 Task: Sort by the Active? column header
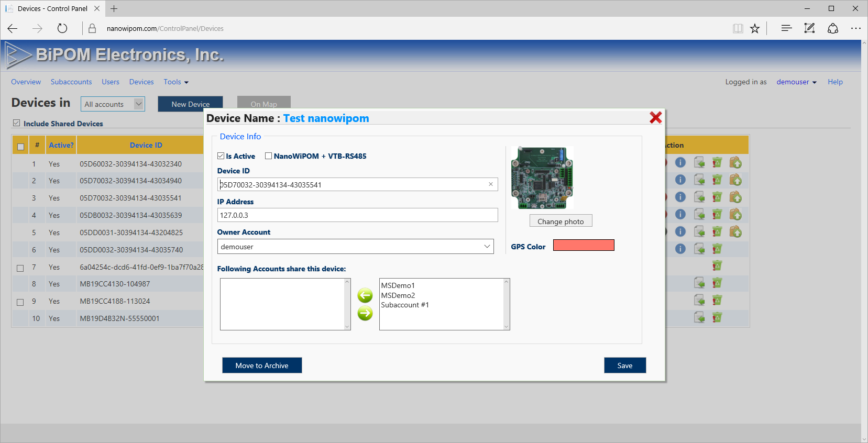point(61,145)
